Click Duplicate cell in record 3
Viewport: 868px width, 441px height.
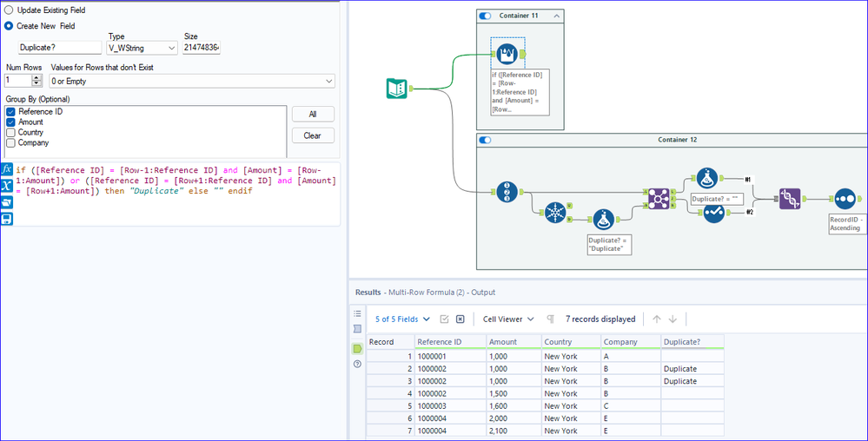click(x=692, y=381)
